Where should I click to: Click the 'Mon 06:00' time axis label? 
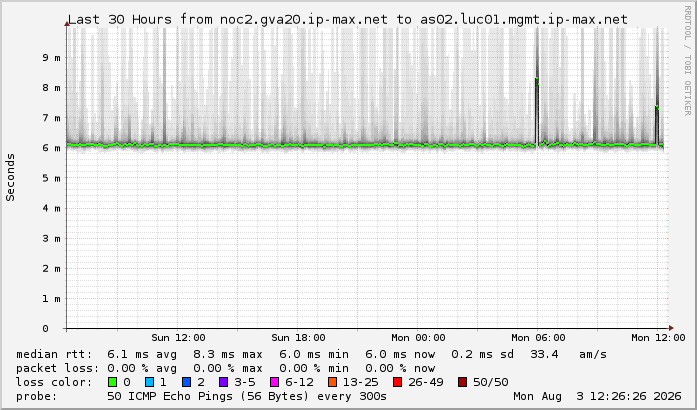(538, 338)
